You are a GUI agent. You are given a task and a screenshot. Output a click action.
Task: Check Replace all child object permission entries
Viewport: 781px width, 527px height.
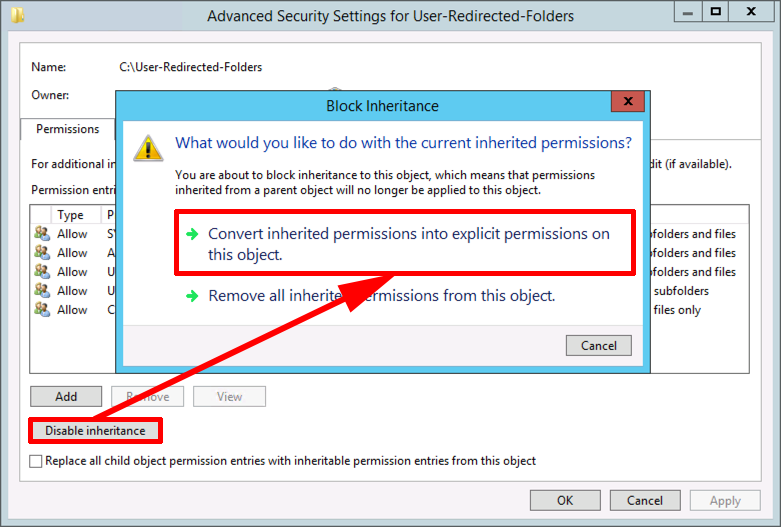35,461
